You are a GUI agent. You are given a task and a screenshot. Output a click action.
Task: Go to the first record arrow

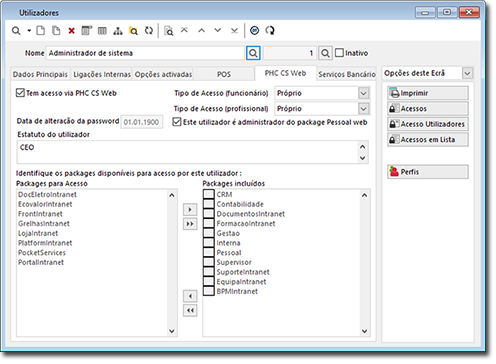tap(184, 30)
